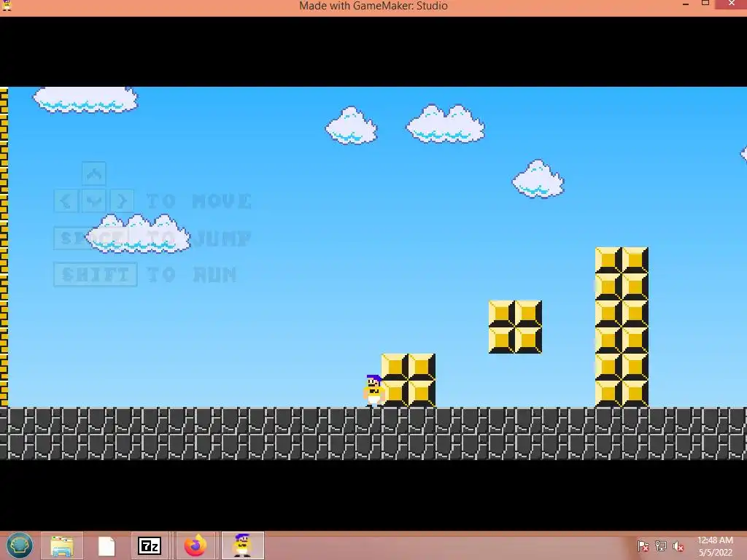Click the gold block stack beside the player
747x560 pixels.
click(409, 380)
